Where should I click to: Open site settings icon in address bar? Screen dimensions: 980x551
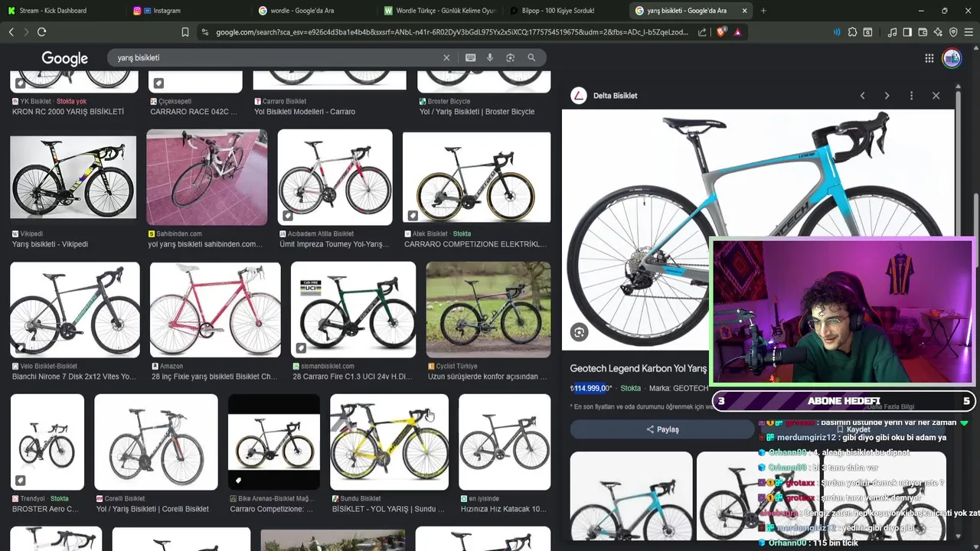pos(204,32)
